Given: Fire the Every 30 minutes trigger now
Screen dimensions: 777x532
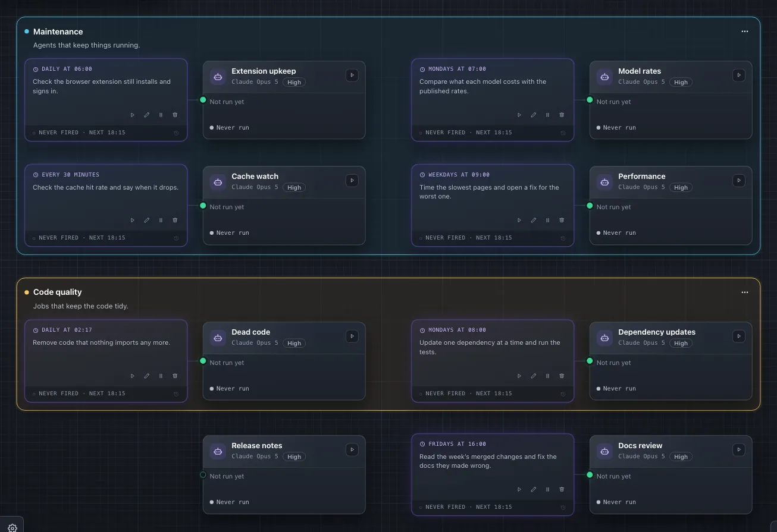Looking at the screenshot, I should tap(133, 220).
